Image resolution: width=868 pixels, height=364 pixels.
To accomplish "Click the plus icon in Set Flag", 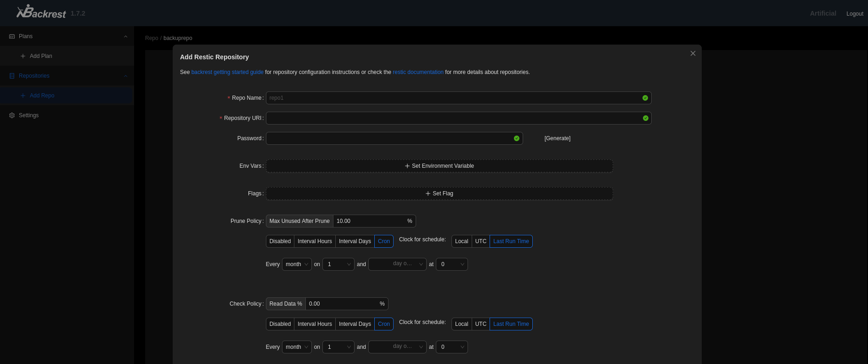I will (x=428, y=193).
